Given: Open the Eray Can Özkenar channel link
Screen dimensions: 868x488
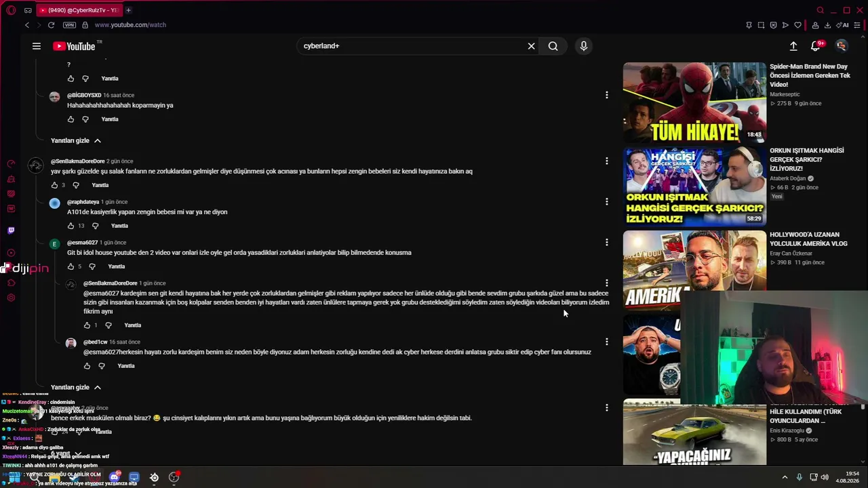Looking at the screenshot, I should click(x=791, y=253).
